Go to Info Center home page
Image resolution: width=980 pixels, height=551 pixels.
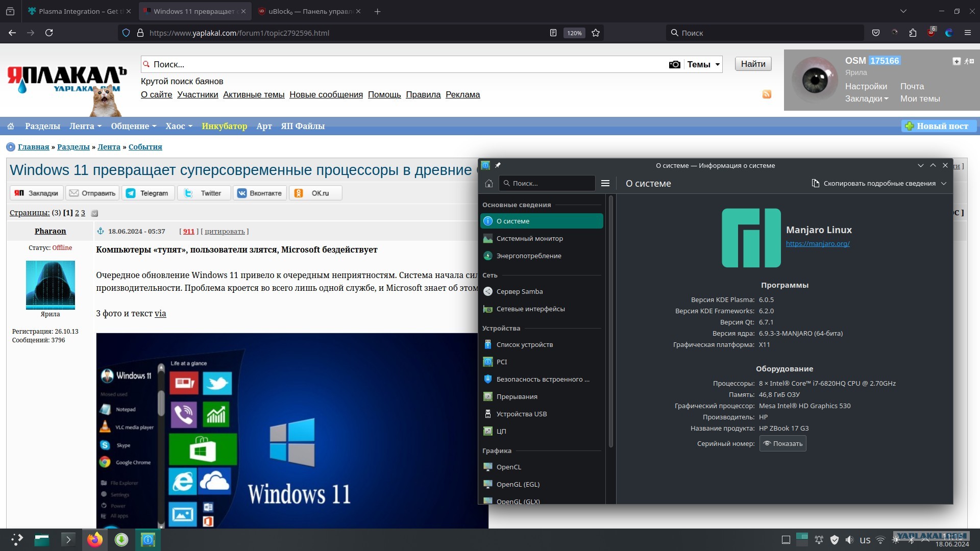click(x=488, y=183)
